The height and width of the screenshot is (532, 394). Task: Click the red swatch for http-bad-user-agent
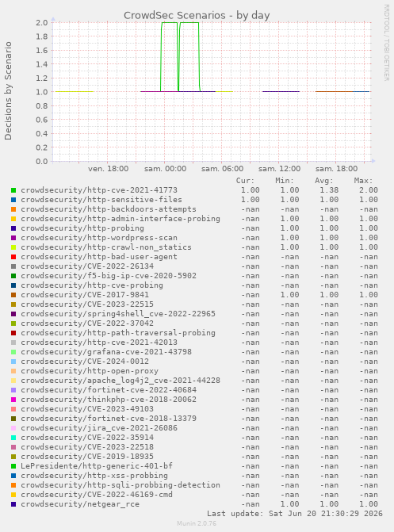tap(13, 257)
